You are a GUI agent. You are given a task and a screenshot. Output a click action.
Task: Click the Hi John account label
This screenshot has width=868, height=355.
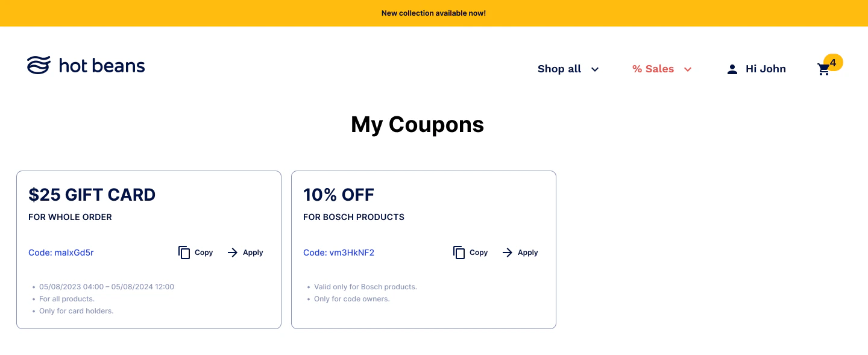[766, 69]
